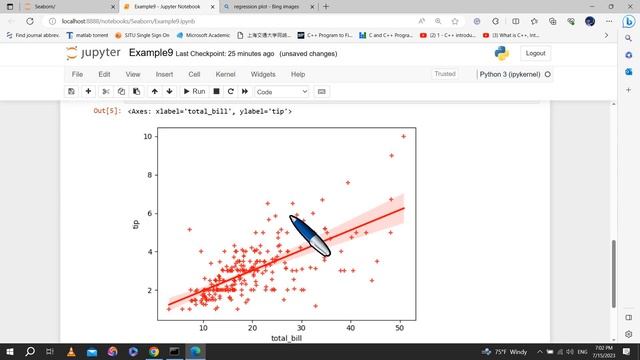Open the browser profile avatar
This screenshot has width=640, height=360.
click(x=590, y=21)
